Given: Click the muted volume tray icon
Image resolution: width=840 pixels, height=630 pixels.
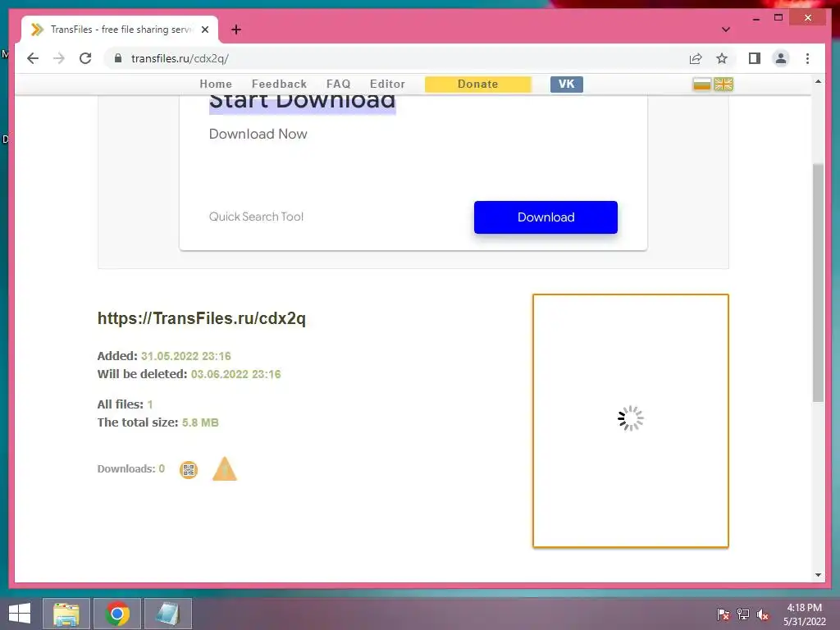Looking at the screenshot, I should [762, 614].
